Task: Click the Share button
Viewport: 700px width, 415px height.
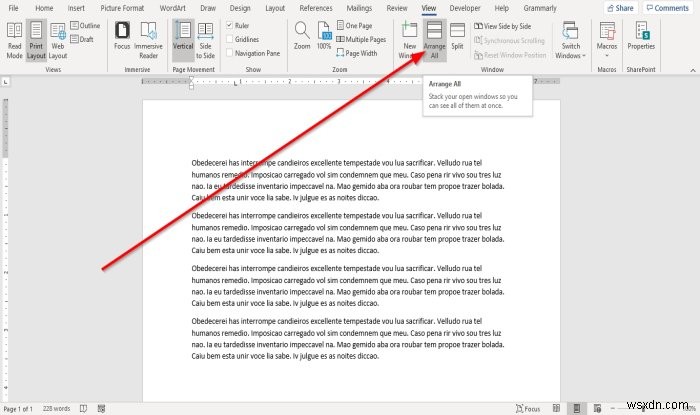Action: pos(621,8)
